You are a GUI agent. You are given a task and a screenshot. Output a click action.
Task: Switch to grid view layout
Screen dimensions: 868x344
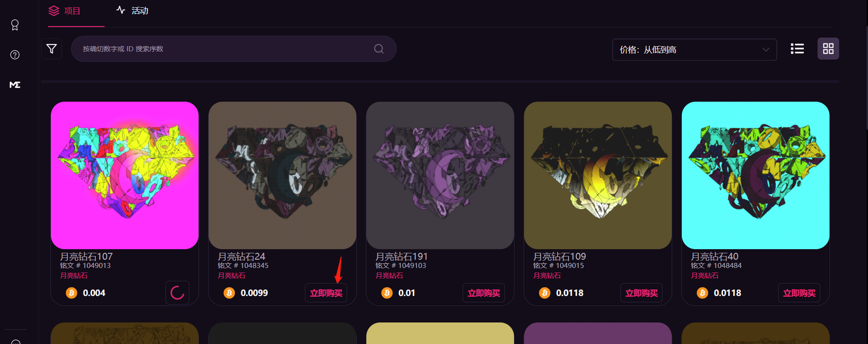tap(828, 49)
